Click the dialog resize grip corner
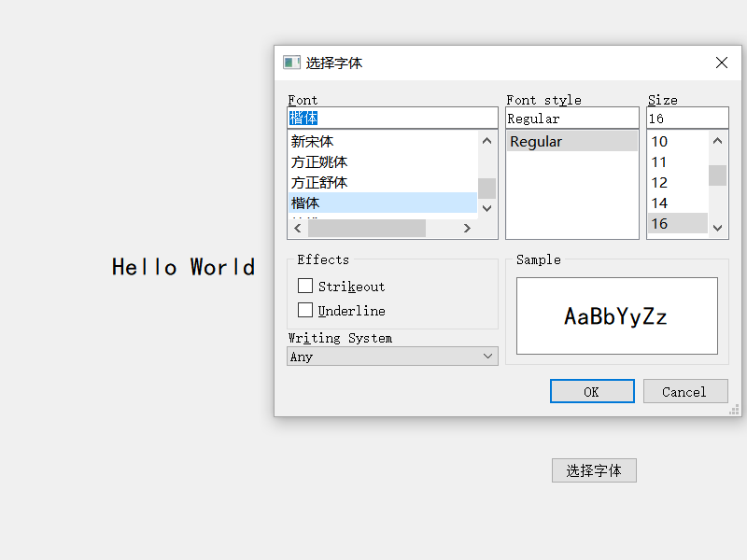Image resolution: width=747 pixels, height=560 pixels. [x=734, y=410]
